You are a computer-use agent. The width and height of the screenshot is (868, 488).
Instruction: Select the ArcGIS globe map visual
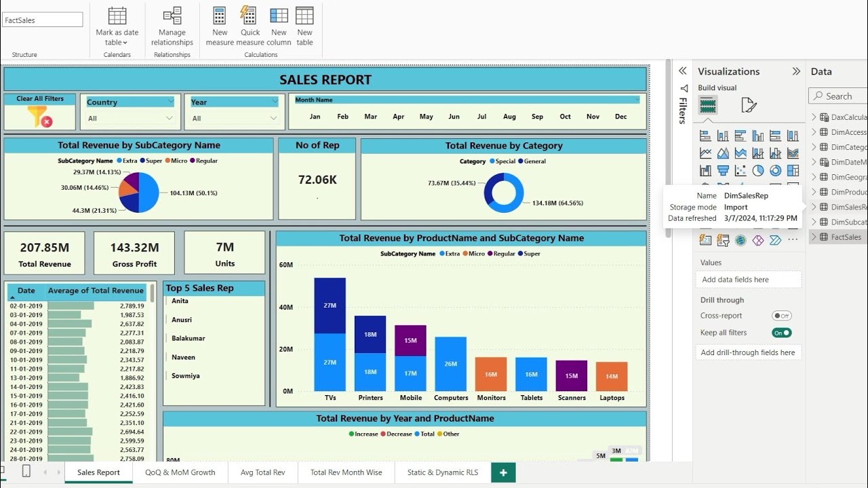click(741, 240)
